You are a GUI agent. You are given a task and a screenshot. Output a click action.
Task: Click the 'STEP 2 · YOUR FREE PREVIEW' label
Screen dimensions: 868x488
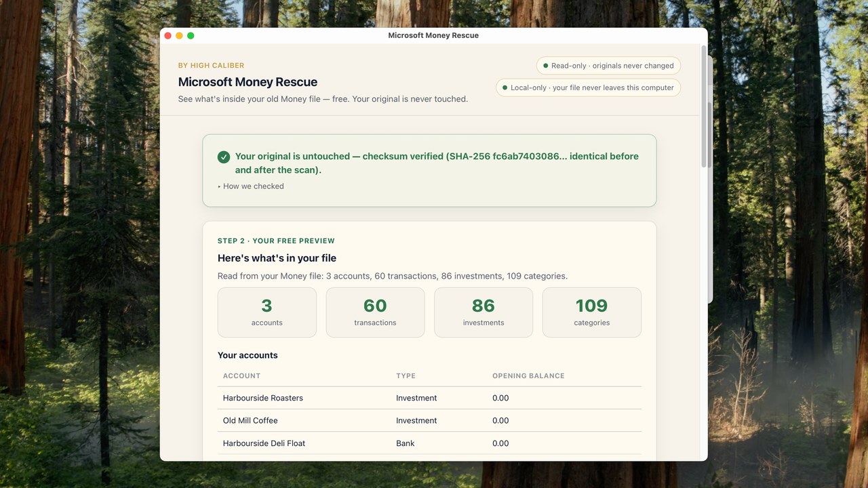click(x=276, y=241)
